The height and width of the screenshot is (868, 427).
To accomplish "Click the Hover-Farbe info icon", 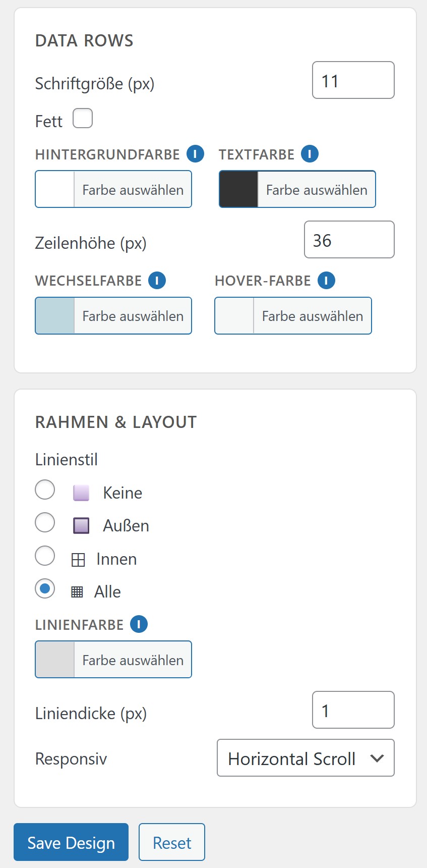I will pyautogui.click(x=326, y=280).
